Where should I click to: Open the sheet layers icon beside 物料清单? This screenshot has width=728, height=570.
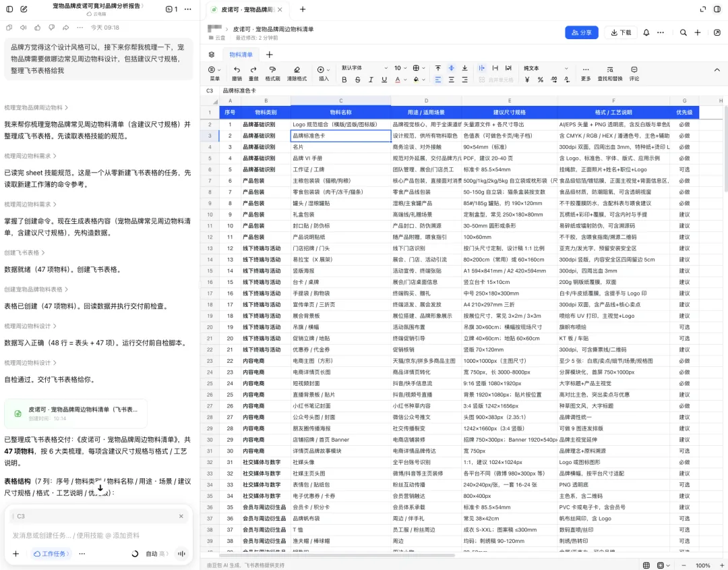[212, 55]
